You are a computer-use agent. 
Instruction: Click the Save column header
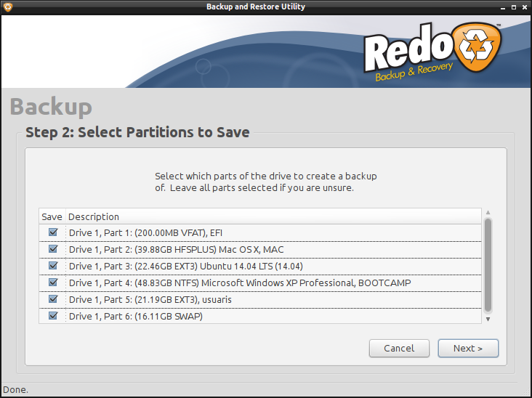[52, 216]
